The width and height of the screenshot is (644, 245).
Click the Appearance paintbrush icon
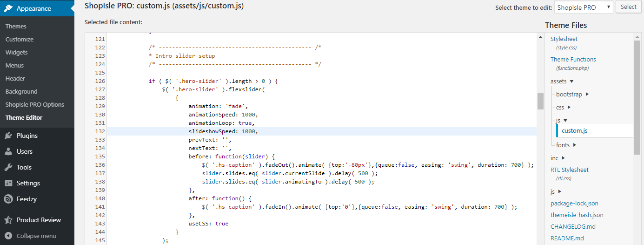(8, 8)
